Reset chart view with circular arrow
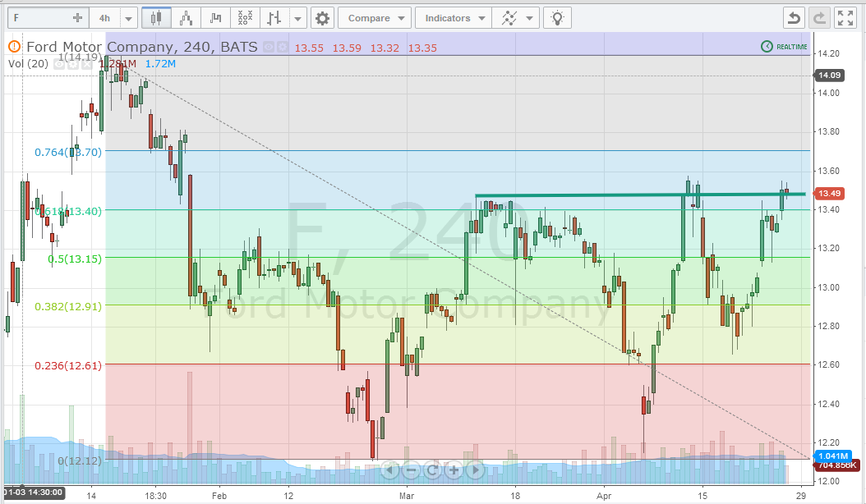Viewport: 866px width, 504px height. point(432,470)
